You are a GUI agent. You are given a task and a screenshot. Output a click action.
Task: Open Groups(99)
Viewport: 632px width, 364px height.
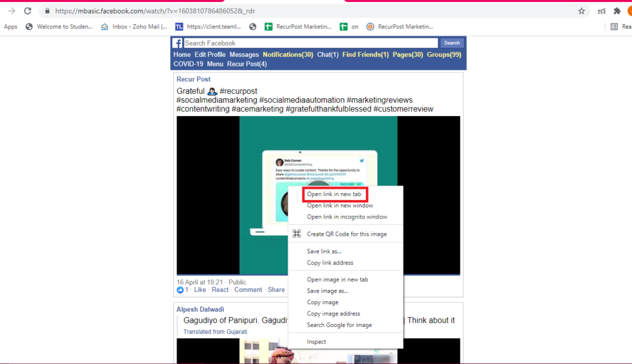(x=444, y=54)
